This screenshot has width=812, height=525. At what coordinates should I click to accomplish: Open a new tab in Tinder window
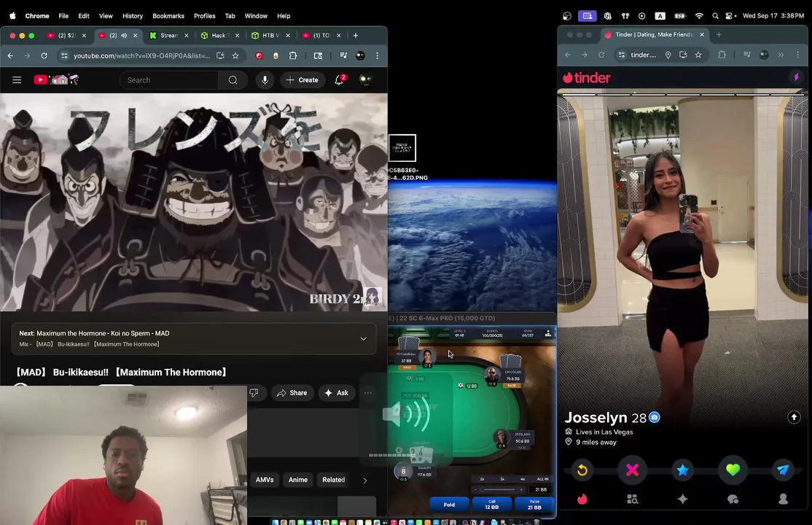point(719,35)
